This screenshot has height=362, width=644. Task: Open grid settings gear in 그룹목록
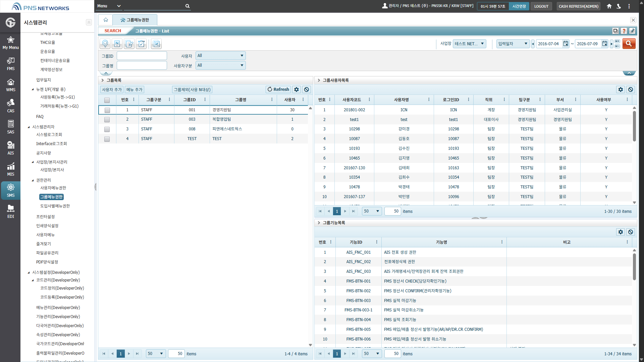297,89
